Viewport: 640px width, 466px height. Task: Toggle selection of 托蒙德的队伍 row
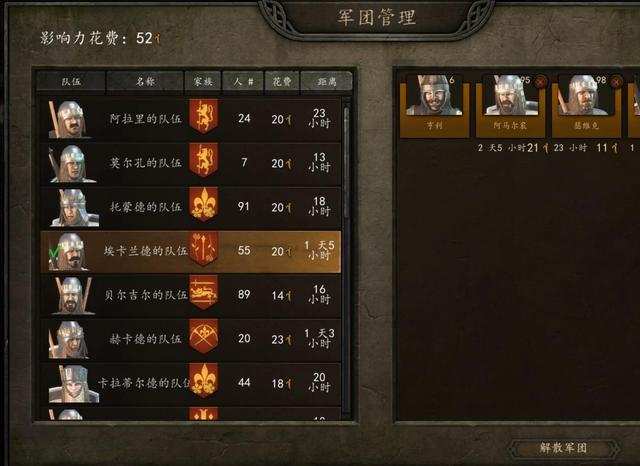click(191, 207)
